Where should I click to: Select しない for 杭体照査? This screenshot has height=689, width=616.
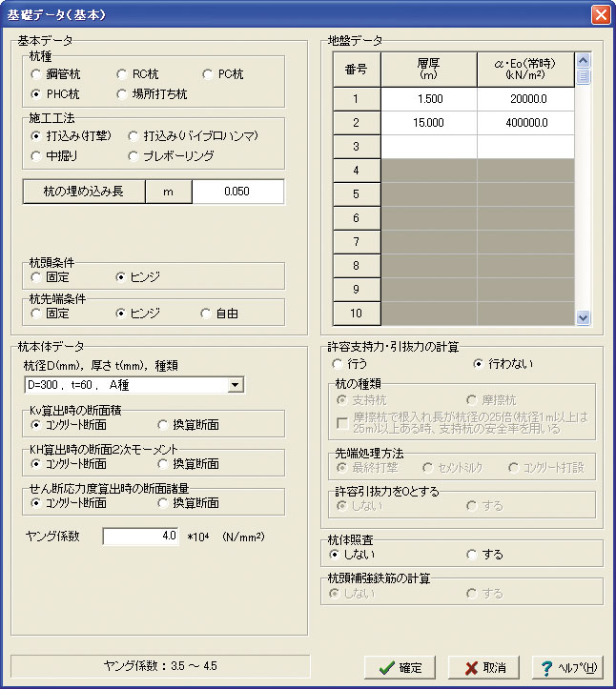pos(334,555)
